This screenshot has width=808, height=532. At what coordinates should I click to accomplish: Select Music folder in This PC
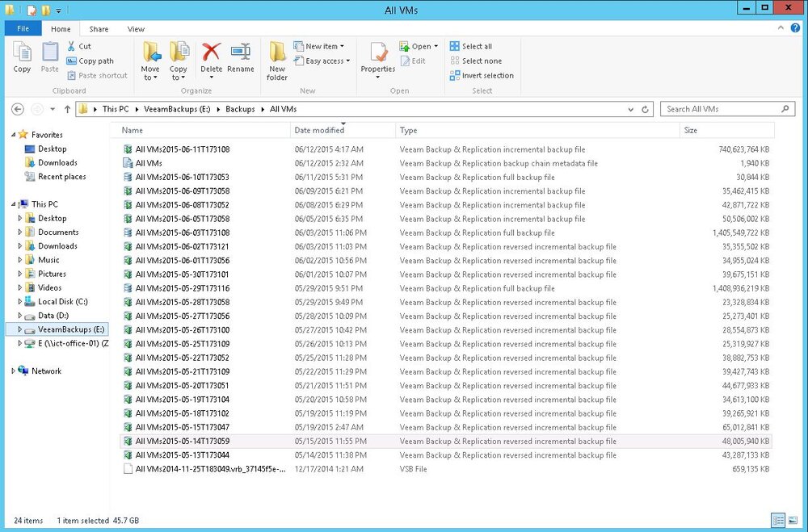(48, 260)
